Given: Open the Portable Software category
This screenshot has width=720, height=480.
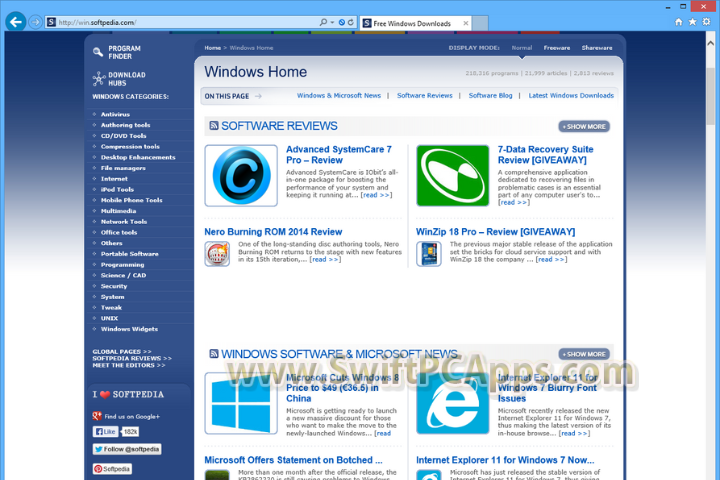Looking at the screenshot, I should pos(129,254).
